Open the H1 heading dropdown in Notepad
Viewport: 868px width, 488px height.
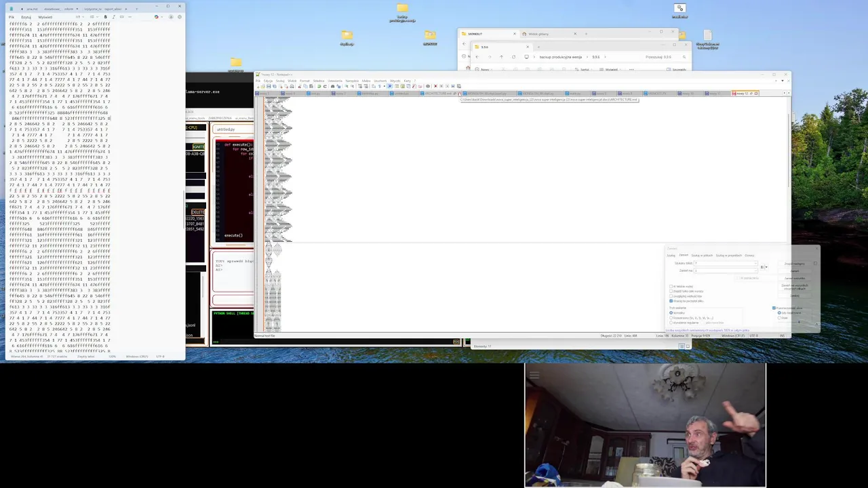[x=80, y=17]
